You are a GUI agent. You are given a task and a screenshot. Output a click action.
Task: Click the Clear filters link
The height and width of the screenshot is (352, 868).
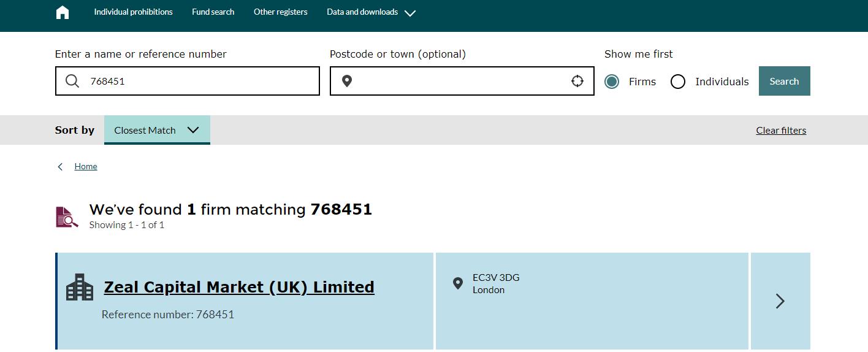(x=781, y=130)
